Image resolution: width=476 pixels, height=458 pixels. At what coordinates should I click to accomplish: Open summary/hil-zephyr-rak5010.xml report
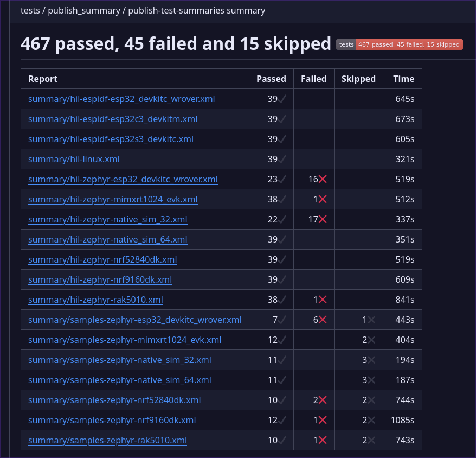point(95,299)
